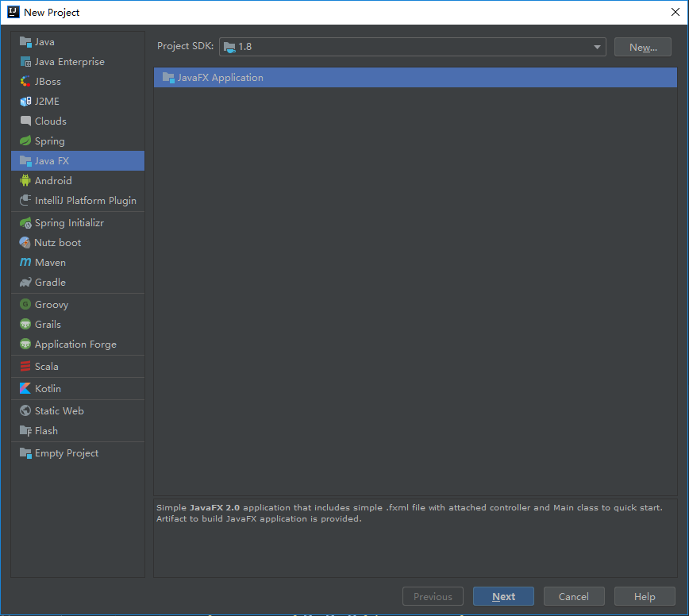The height and width of the screenshot is (616, 689).
Task: Choose the Grails label
Action: 48,324
